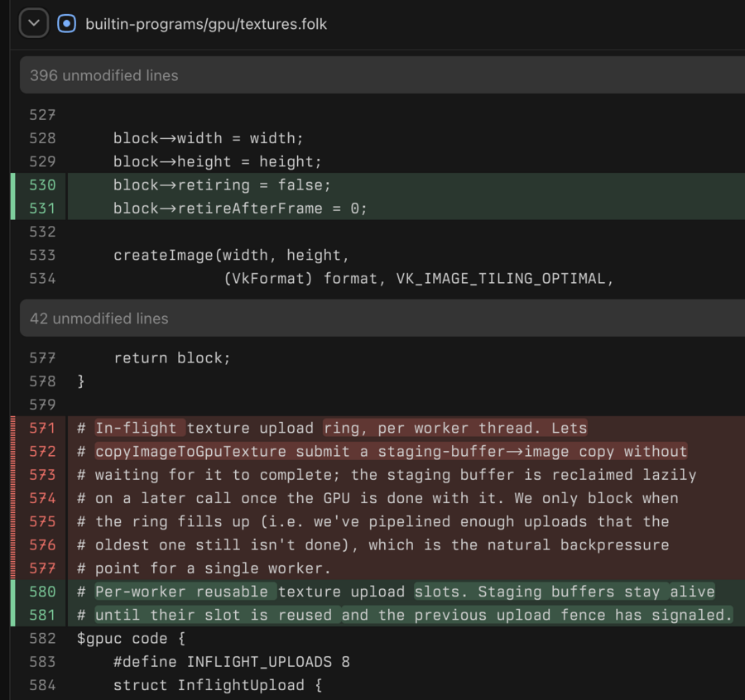The width and height of the screenshot is (745, 700).
Task: Click the code 'block→height = height;'
Action: pyautogui.click(x=218, y=161)
